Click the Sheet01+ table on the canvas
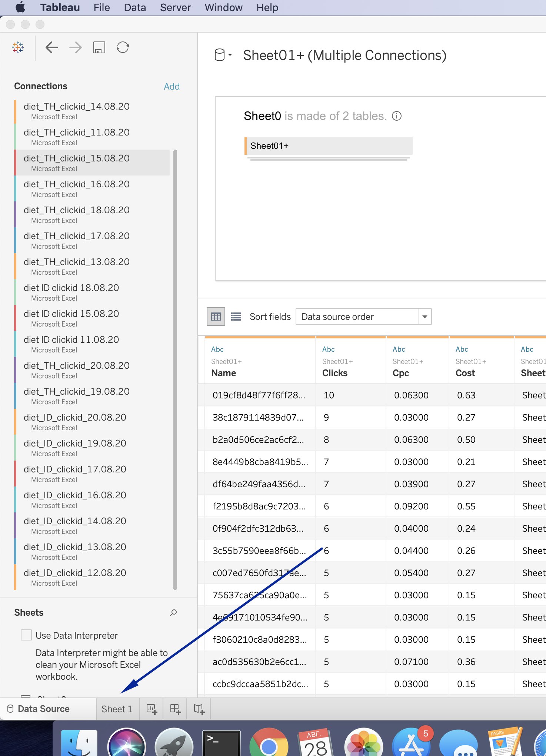Viewport: 546px width, 756px height. [x=328, y=146]
